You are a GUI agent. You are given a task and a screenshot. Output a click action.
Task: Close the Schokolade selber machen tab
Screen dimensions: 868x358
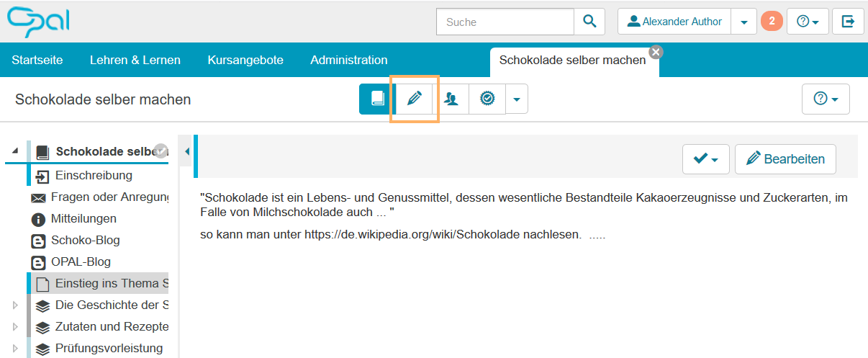pos(656,52)
